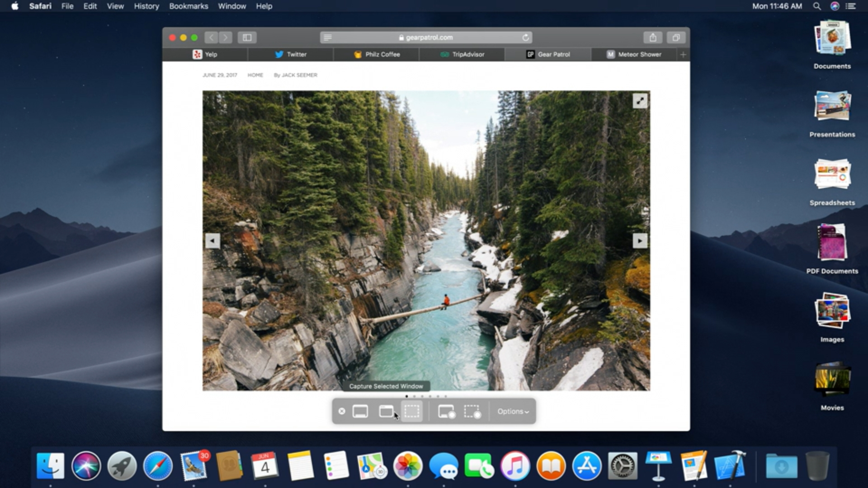868x488 pixels.
Task: Expand the Spreadsheets desktop stack
Action: (832, 174)
